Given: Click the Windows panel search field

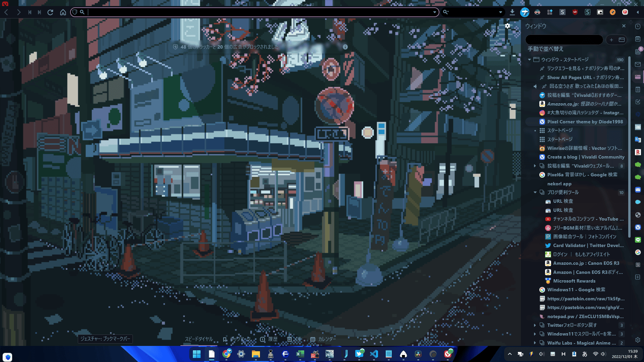Looking at the screenshot, I should (x=564, y=40).
